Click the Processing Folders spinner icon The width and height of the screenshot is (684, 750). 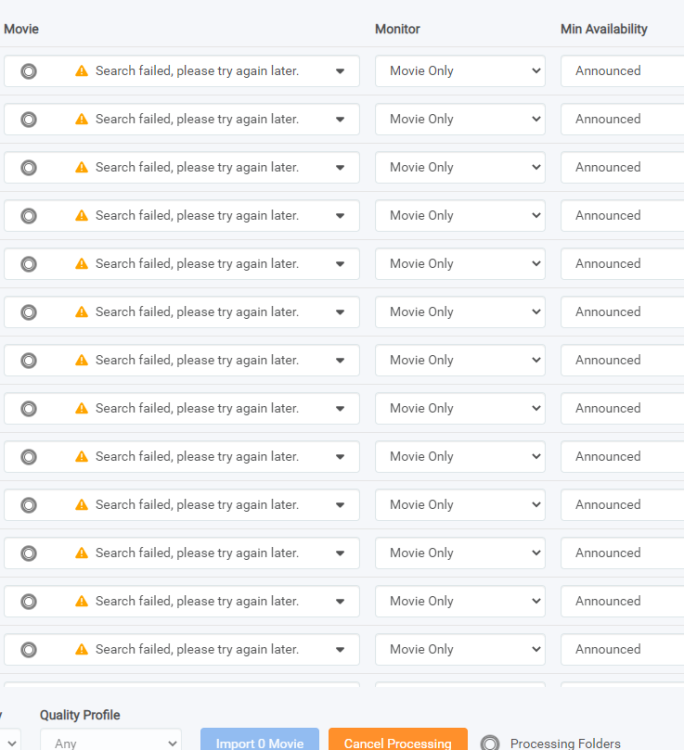pyautogui.click(x=490, y=743)
